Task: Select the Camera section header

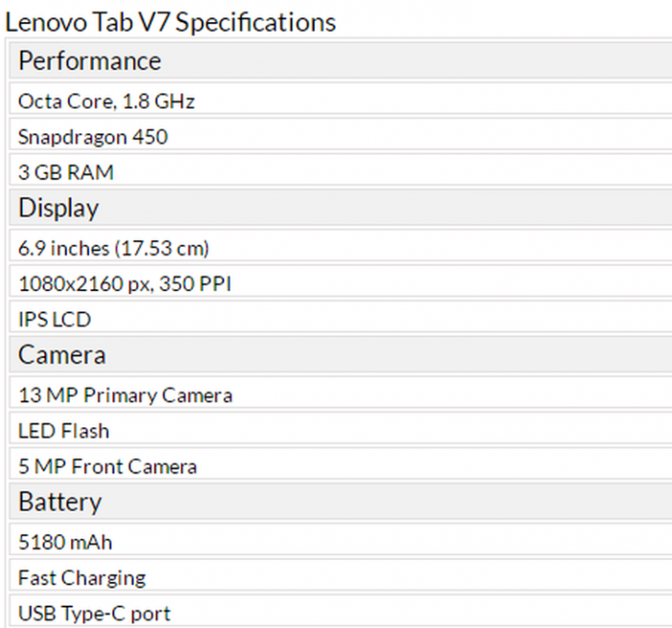Action: tap(62, 355)
